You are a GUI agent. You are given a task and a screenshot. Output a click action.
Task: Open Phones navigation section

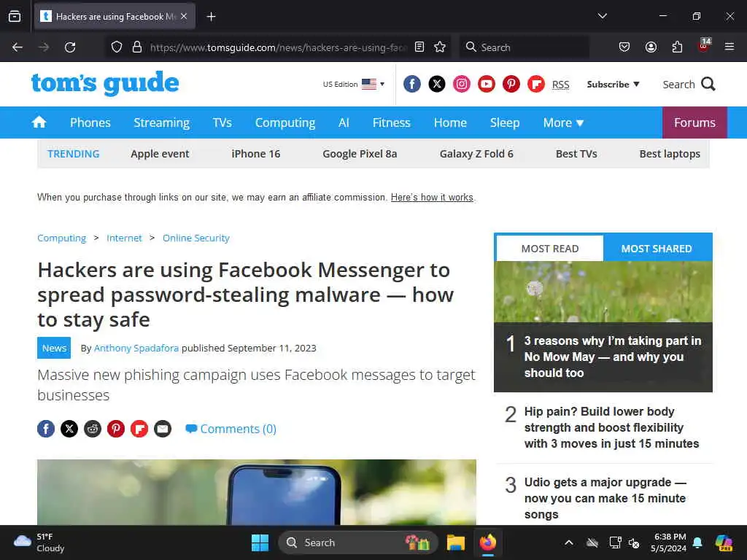pos(90,122)
